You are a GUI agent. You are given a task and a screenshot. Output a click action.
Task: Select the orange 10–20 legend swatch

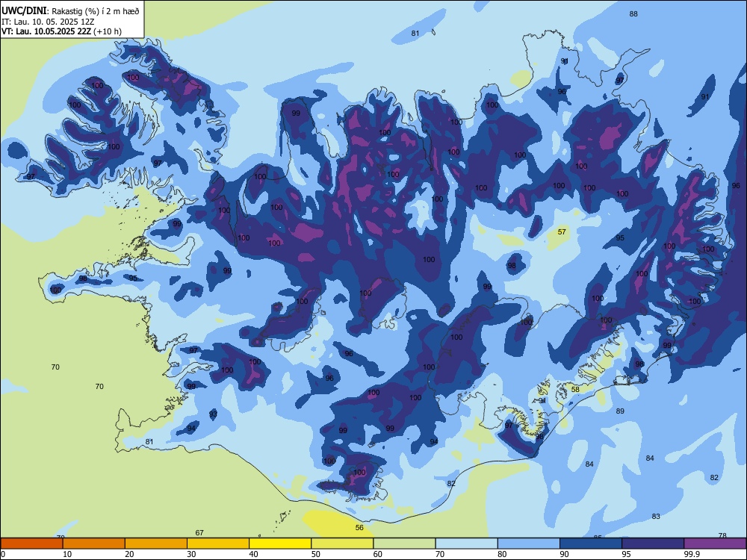click(x=94, y=544)
